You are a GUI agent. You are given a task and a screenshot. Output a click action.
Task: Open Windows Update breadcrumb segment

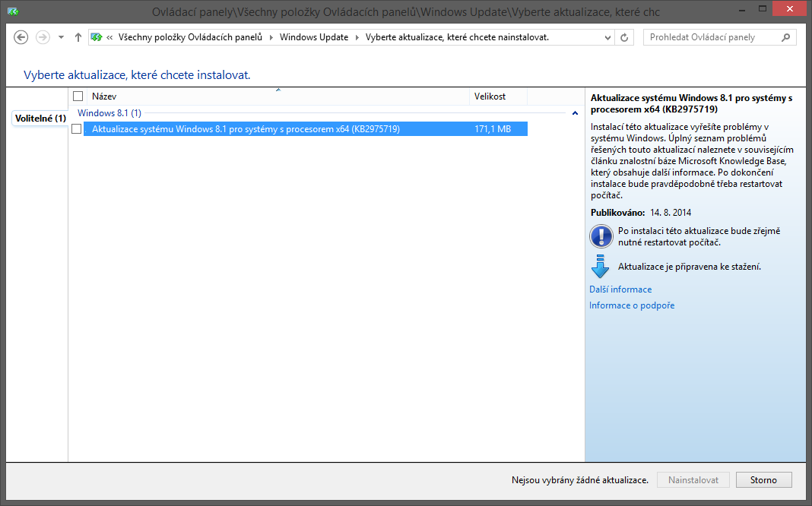pyautogui.click(x=314, y=37)
